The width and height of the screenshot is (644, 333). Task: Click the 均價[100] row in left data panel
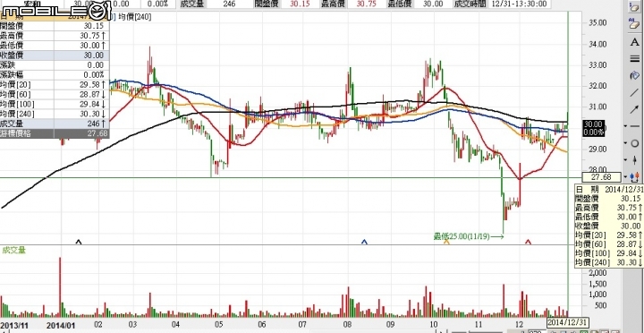pos(55,104)
